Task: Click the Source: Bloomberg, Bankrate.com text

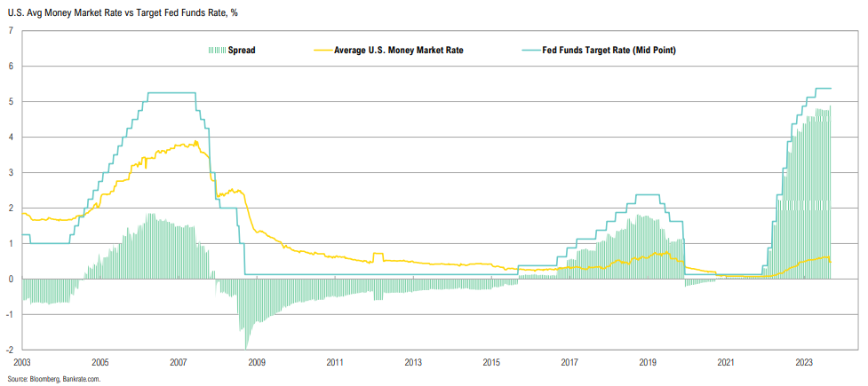Action: pyautogui.click(x=53, y=379)
